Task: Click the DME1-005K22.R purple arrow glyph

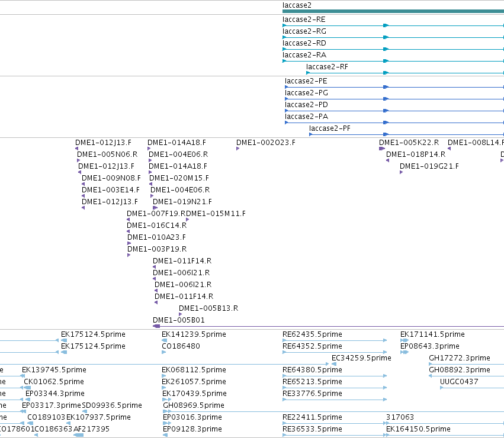Action: tap(382, 149)
